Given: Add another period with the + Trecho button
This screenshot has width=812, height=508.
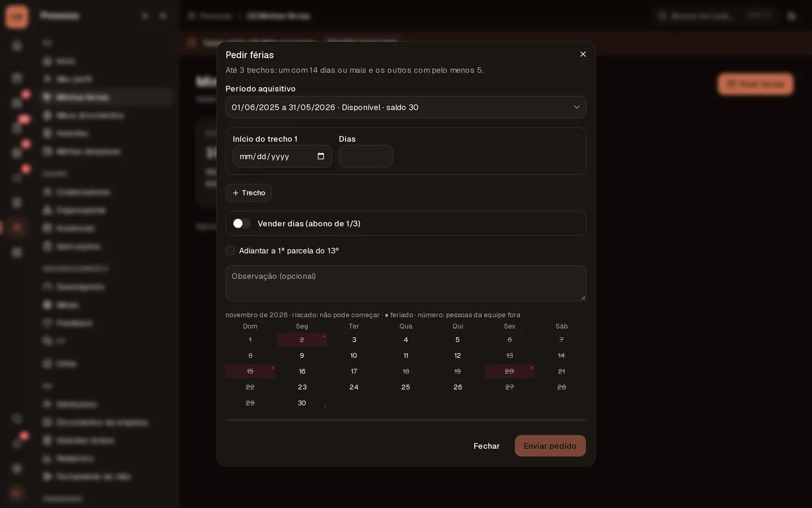Looking at the screenshot, I should point(249,193).
